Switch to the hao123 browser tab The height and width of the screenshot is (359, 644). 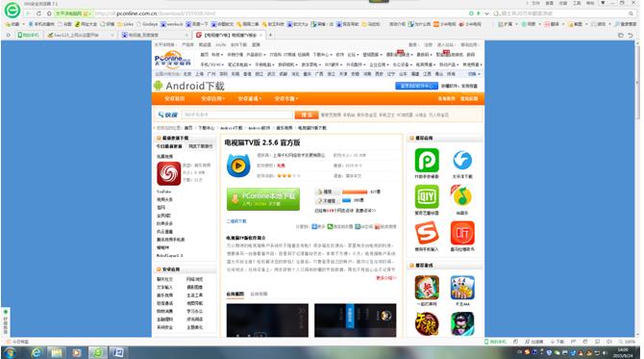pos(80,35)
